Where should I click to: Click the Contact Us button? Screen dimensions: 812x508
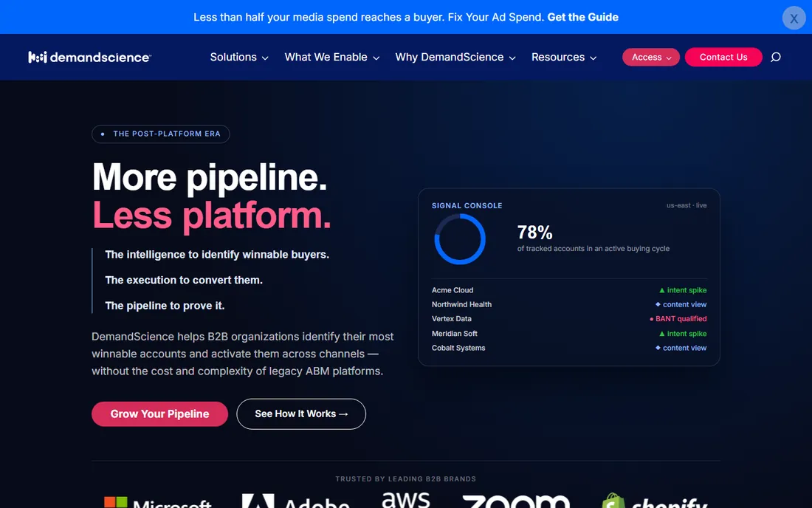(723, 57)
